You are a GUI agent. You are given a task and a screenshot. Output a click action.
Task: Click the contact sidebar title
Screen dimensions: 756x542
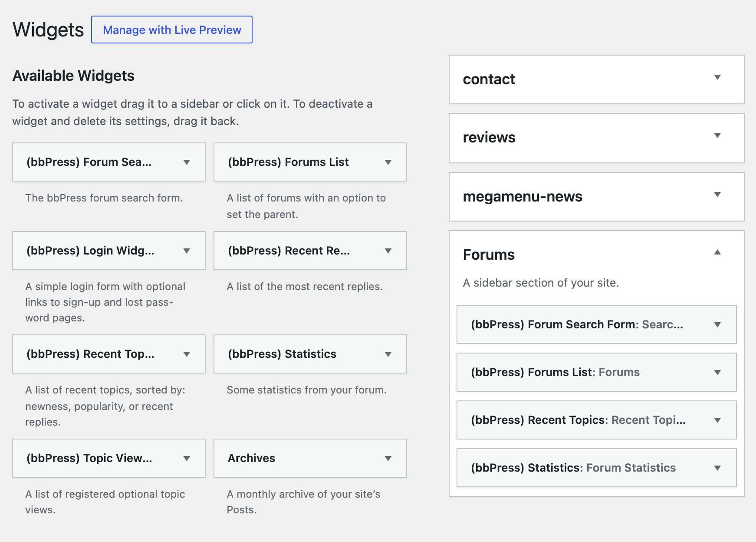pos(489,79)
